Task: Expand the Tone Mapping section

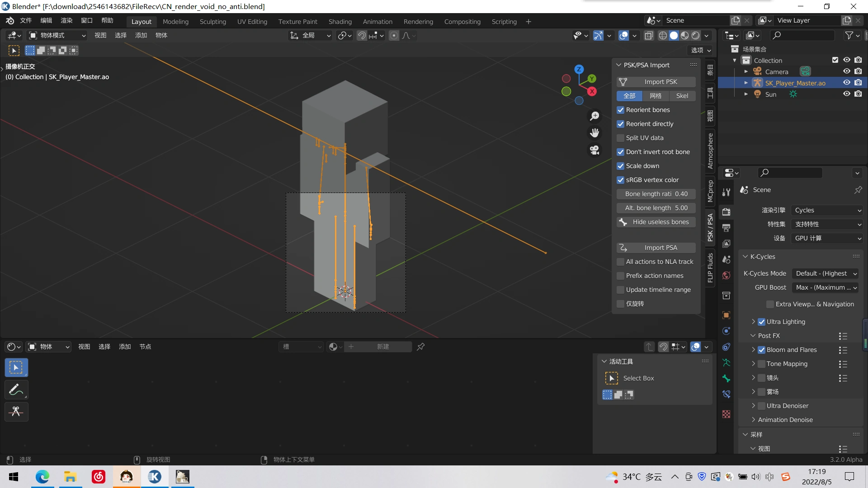Action: pos(753,364)
